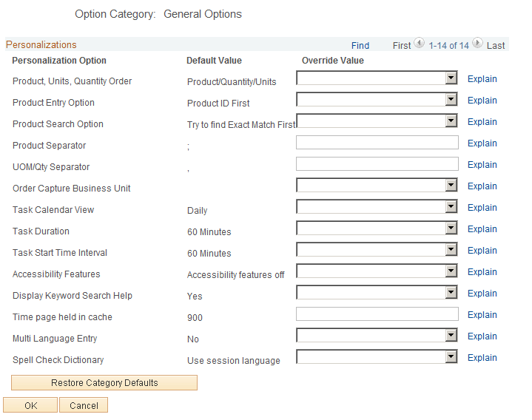Viewport: 532px width, 420px height.
Task: Click the 'Spell Check Dictionary' option label
Action: [58, 359]
